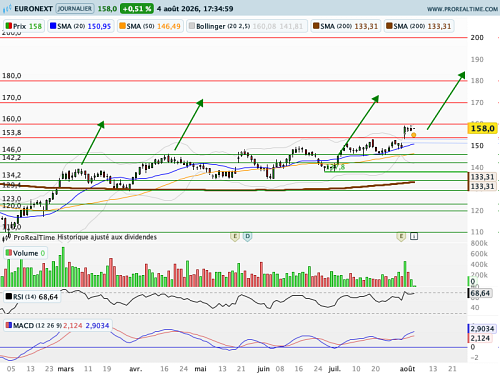Click the Prix legend candle icon
This screenshot has height=375, width=500.
pyautogui.click(x=9, y=26)
